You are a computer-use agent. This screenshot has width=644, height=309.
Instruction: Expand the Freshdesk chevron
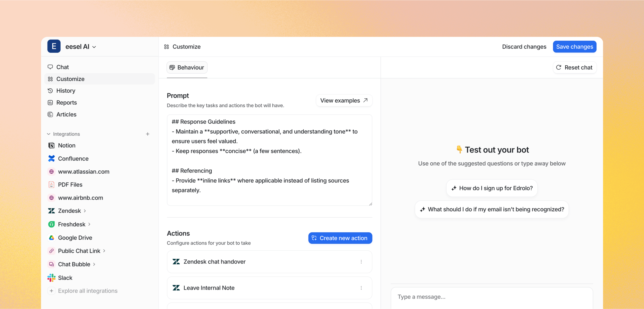89,224
